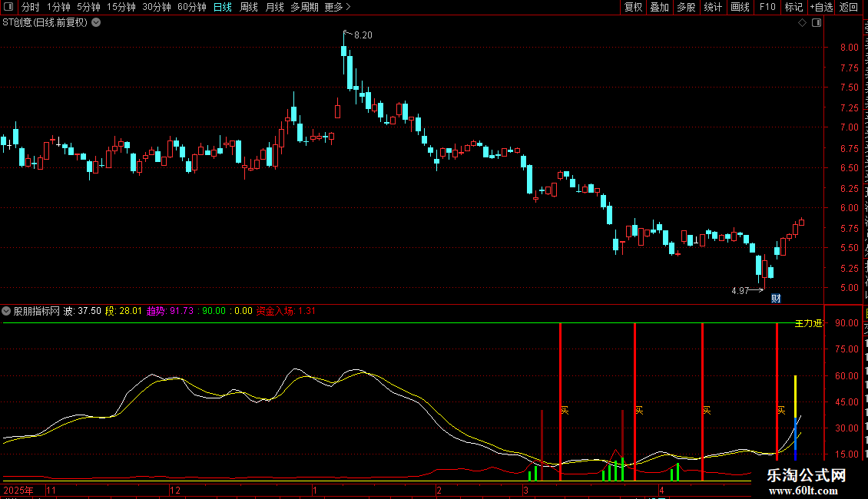Click the latest 买 buy signal near the right edge
This screenshot has height=499, width=868.
click(781, 410)
